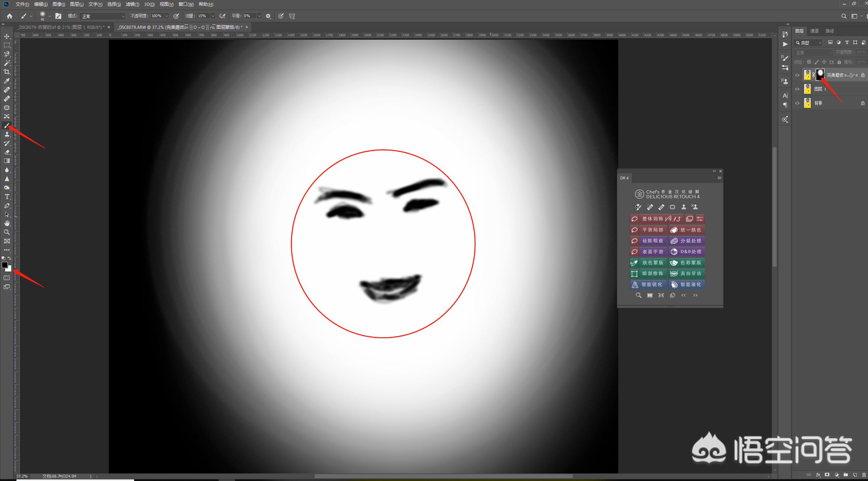
Task: Click the 整体润饰 V4.13 button
Action: click(661, 219)
